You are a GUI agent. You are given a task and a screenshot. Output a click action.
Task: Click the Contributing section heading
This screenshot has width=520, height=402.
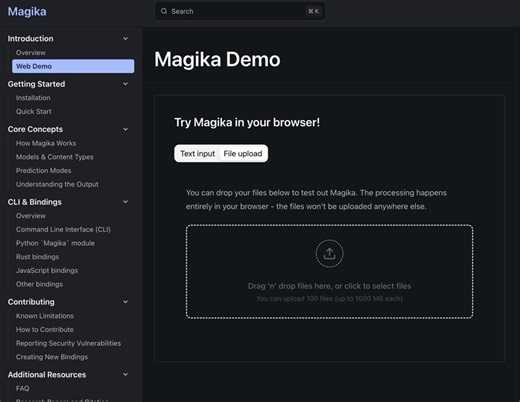pos(31,302)
